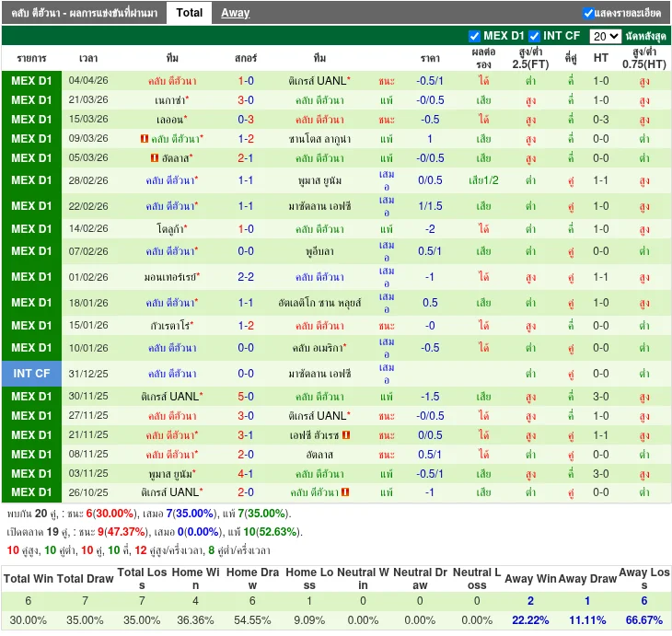Click MEX D1 league badge in 04/04/26 row
672x636 pixels.
[x=31, y=81]
